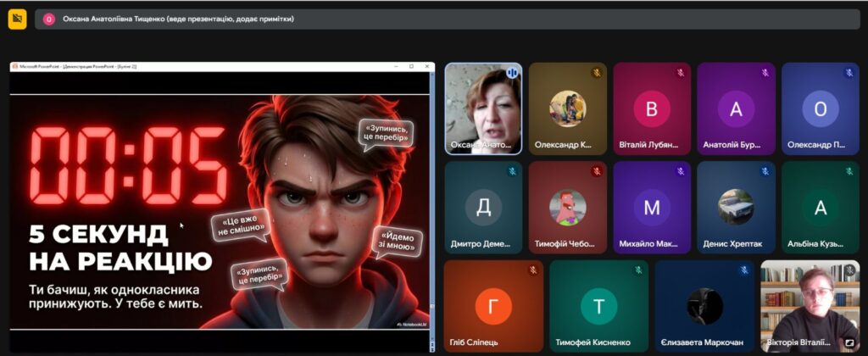This screenshot has height=356, width=868.
Task: Click the pink presenter avatar in the top banner
Action: pyautogui.click(x=49, y=19)
